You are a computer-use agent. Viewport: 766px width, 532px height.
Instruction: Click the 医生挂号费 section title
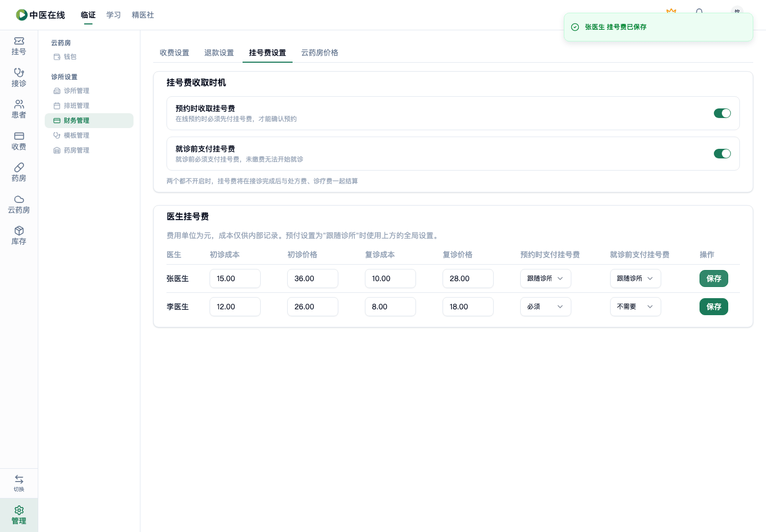[x=188, y=216]
